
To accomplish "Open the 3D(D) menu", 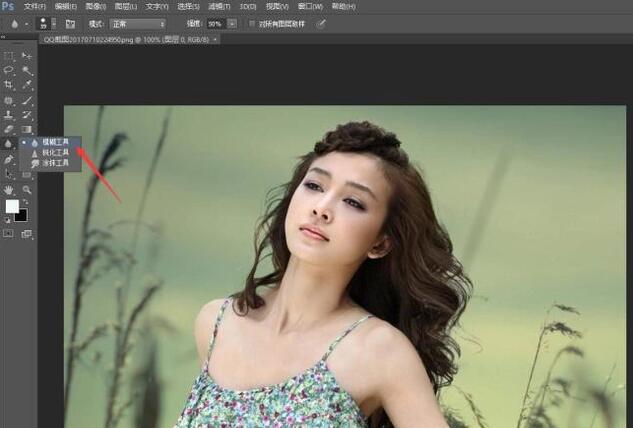I will [248, 7].
